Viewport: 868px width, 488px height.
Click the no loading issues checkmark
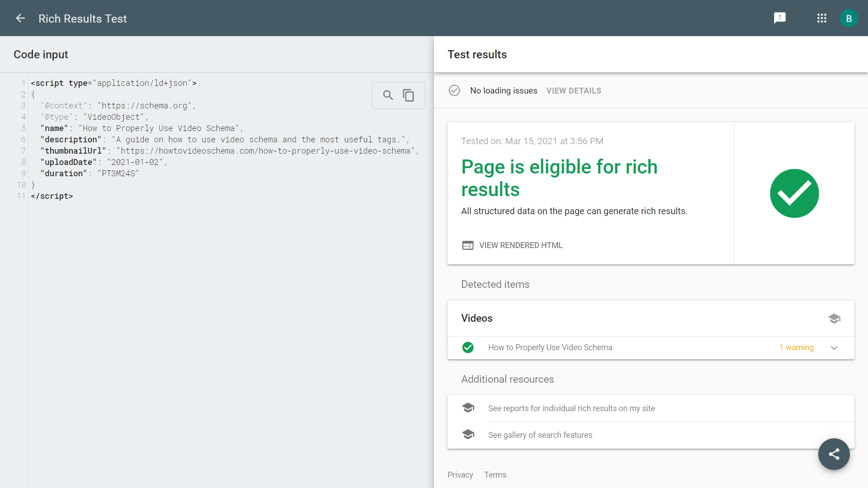(454, 90)
